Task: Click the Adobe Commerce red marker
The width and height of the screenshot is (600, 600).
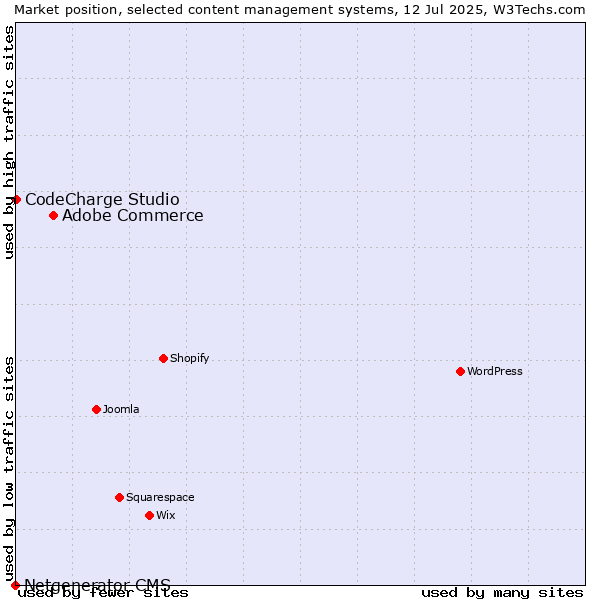Action: click(54, 216)
